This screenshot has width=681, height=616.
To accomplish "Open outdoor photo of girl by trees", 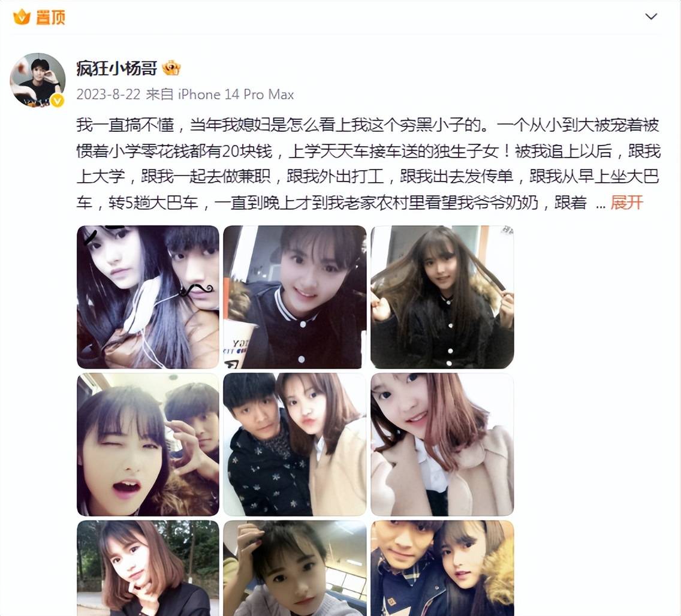I will coord(148,568).
